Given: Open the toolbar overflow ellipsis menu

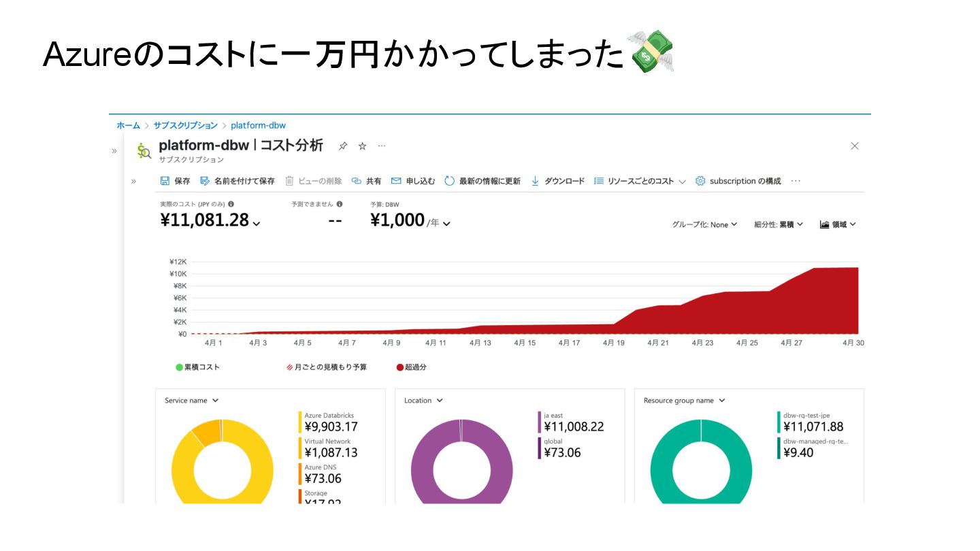Looking at the screenshot, I should coord(796,181).
